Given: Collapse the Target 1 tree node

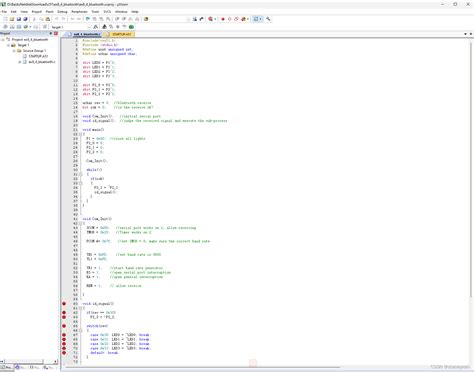Looking at the screenshot, I should 8,45.
